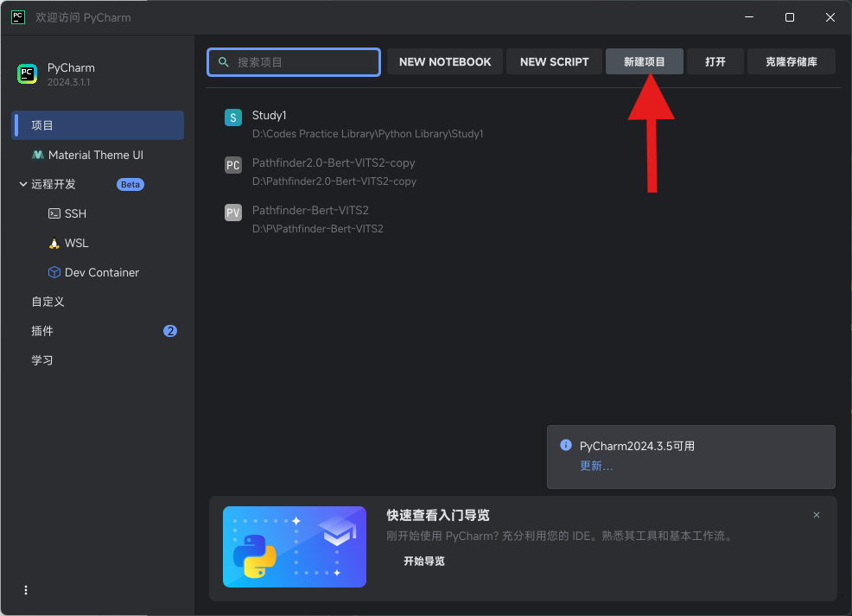Select the WSL penguin icon
Screen dimensions: 852x616
(x=54, y=244)
